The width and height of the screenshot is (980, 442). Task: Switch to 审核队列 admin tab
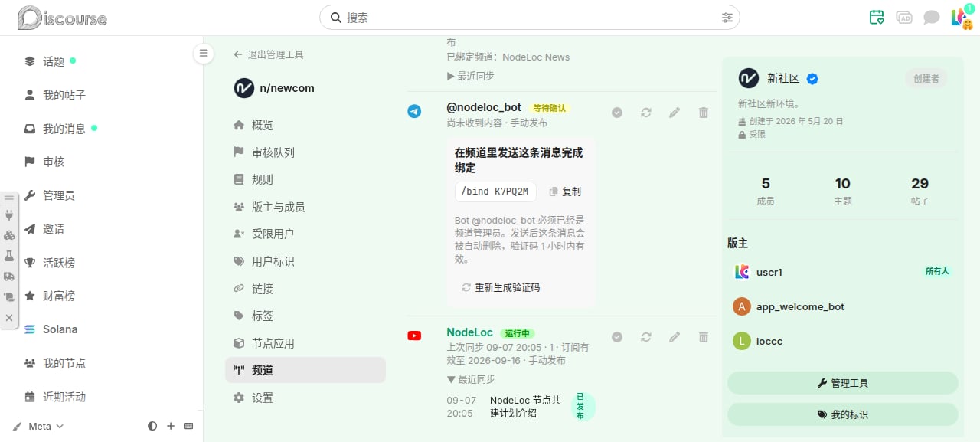point(305,152)
